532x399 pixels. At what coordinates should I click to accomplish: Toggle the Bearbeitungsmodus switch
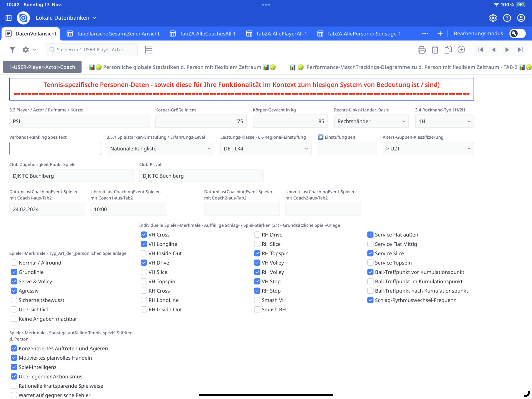(x=517, y=34)
